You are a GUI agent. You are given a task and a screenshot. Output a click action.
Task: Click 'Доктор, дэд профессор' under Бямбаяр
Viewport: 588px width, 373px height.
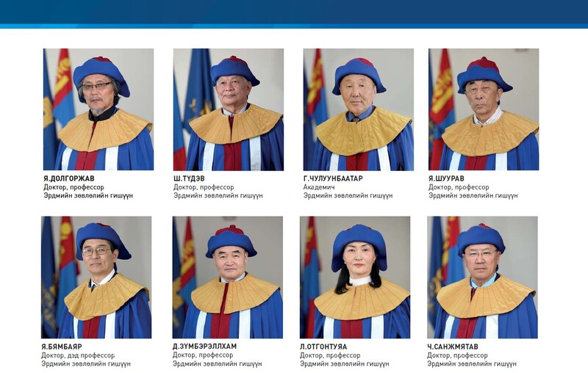78,355
